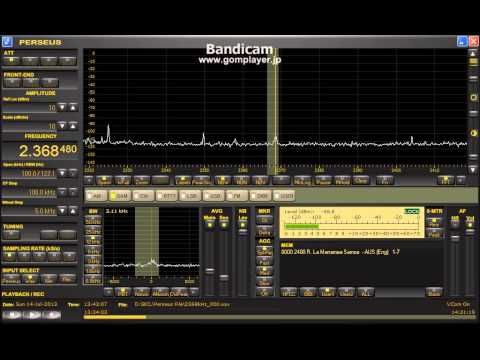The height and width of the screenshot is (360, 480).
Task: Select the RTTY demodulation mode
Action: [x=166, y=196]
